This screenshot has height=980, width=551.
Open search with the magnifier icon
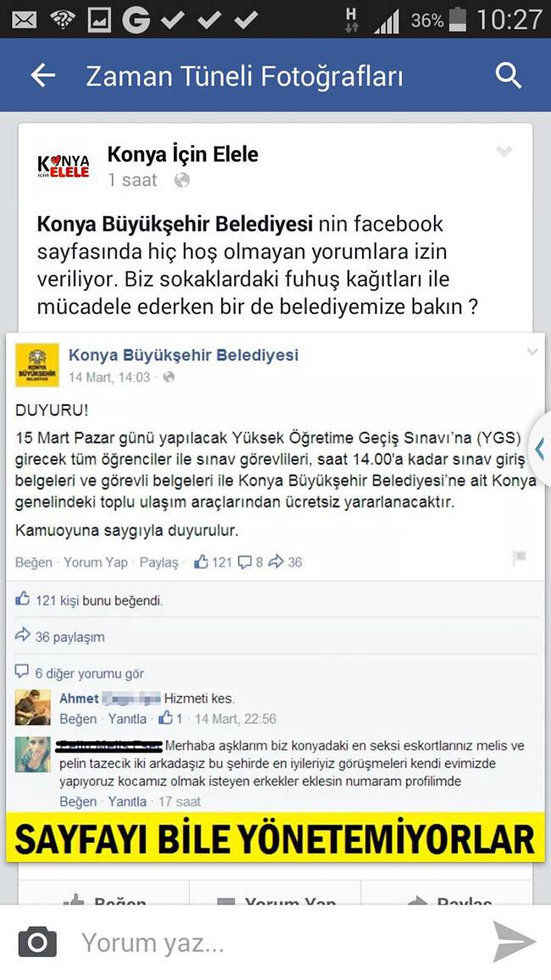point(509,76)
